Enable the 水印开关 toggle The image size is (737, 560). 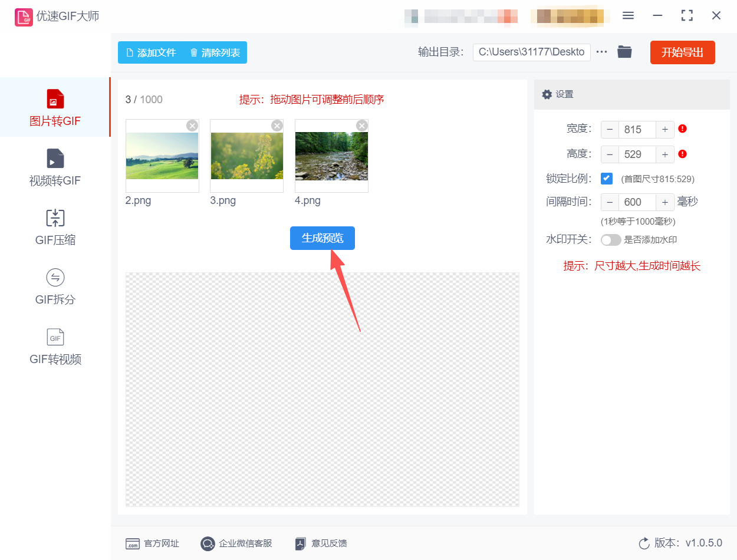click(x=611, y=240)
